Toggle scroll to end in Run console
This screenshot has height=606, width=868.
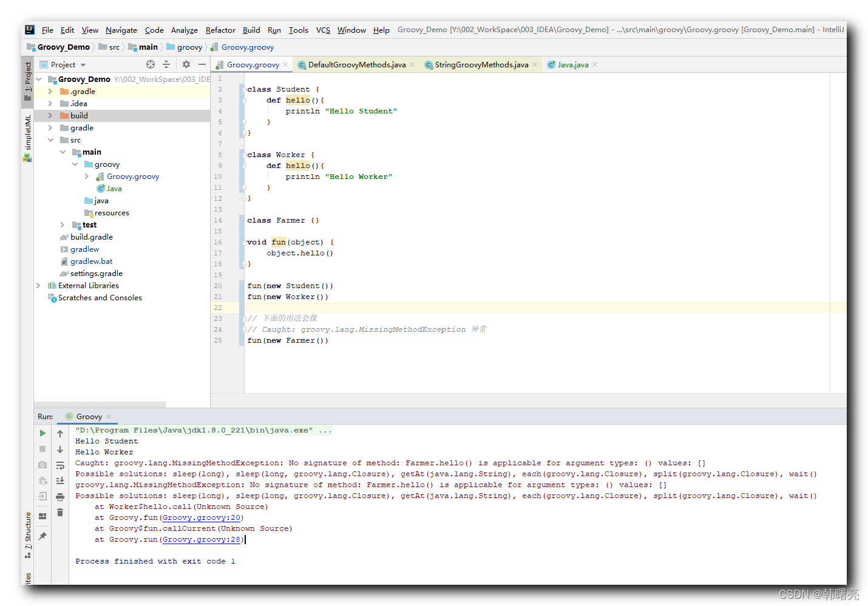point(60,480)
